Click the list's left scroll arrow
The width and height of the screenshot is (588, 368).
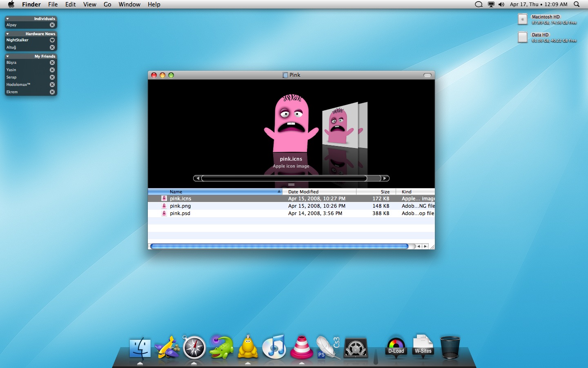[x=419, y=246]
